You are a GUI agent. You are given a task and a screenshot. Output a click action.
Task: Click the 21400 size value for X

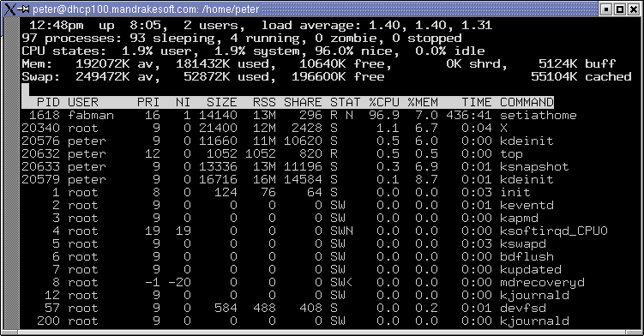click(x=218, y=128)
